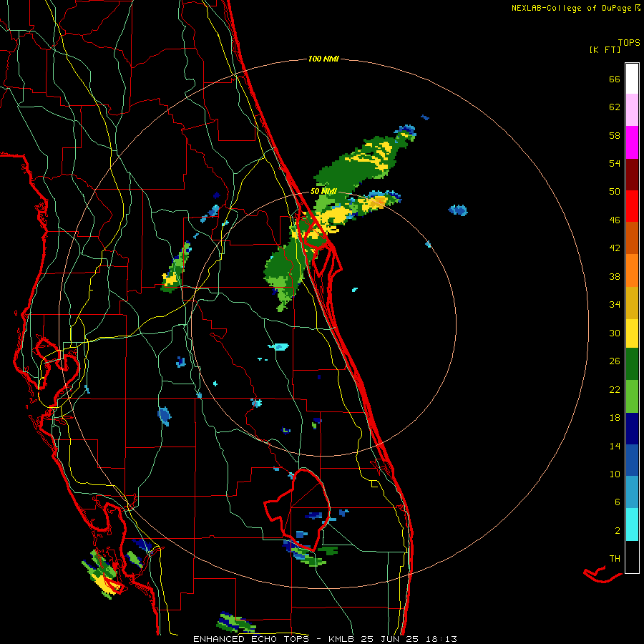Pick the yellow legend swatch
Viewport: 644px width, 644px height.
[x=632, y=333]
